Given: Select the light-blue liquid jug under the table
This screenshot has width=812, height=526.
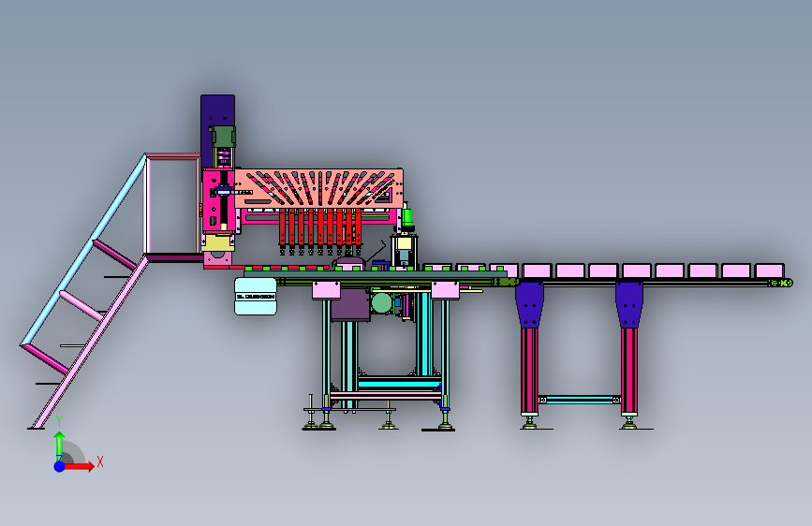Looking at the screenshot, I should pyautogui.click(x=256, y=296).
